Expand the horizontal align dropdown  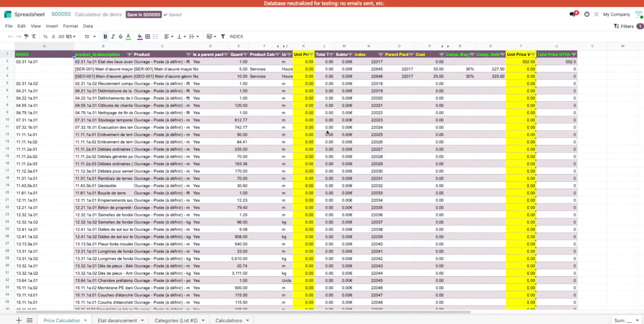pos(168,37)
